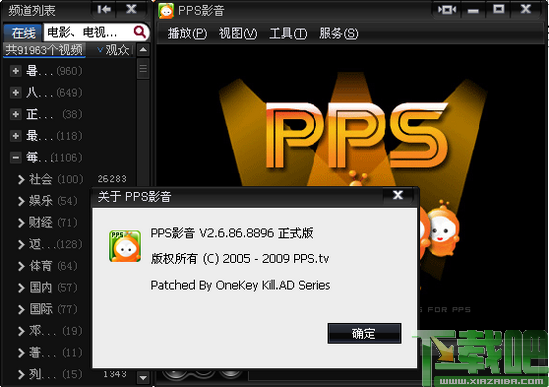Expand the 正... (38) category
The image size is (549, 387).
tap(15, 114)
